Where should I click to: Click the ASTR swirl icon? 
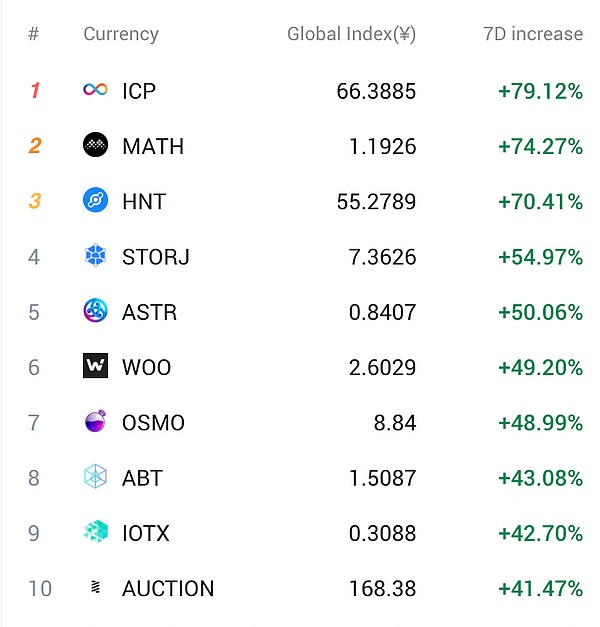point(95,312)
